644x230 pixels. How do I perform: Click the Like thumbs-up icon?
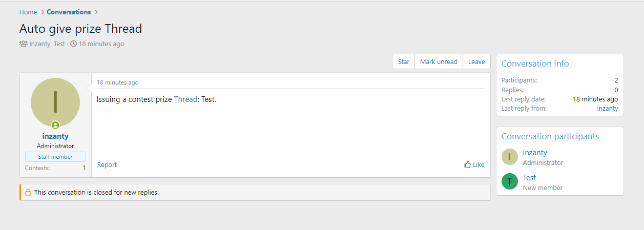click(x=467, y=165)
